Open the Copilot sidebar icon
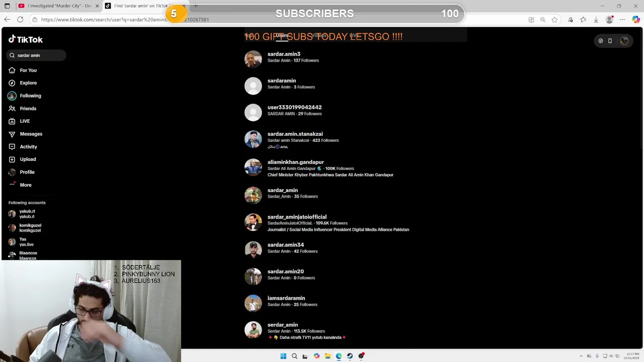 click(x=635, y=20)
